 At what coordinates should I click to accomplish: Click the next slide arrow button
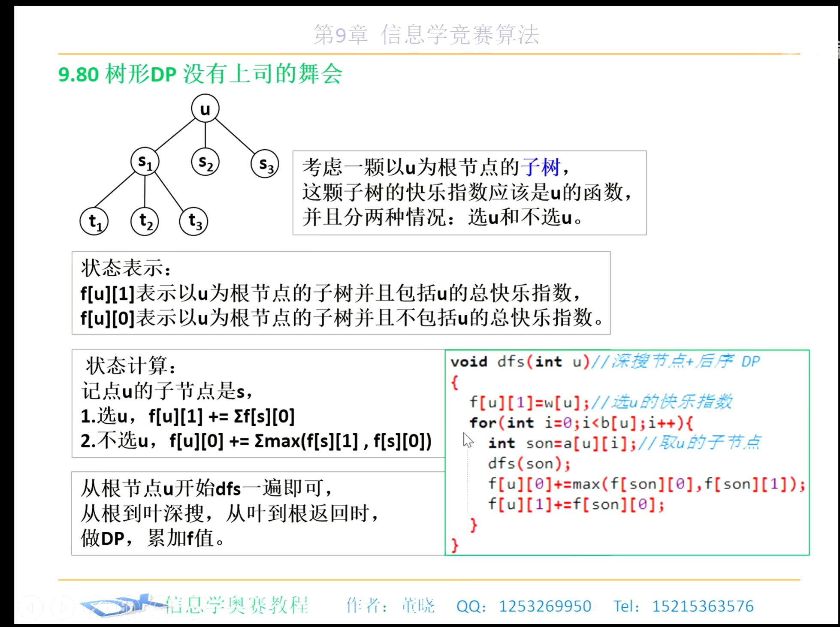tap(63, 607)
